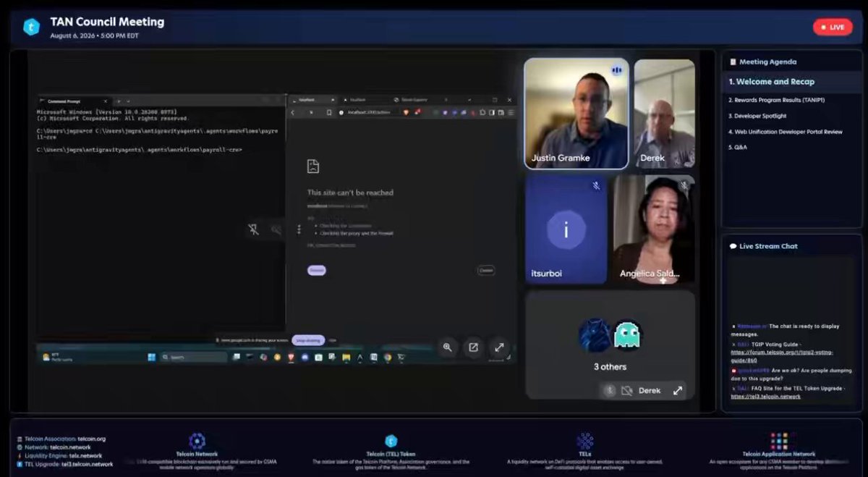Click the Telcoin Application Network grid icon
Screen dimensions: 868x477
779,441
